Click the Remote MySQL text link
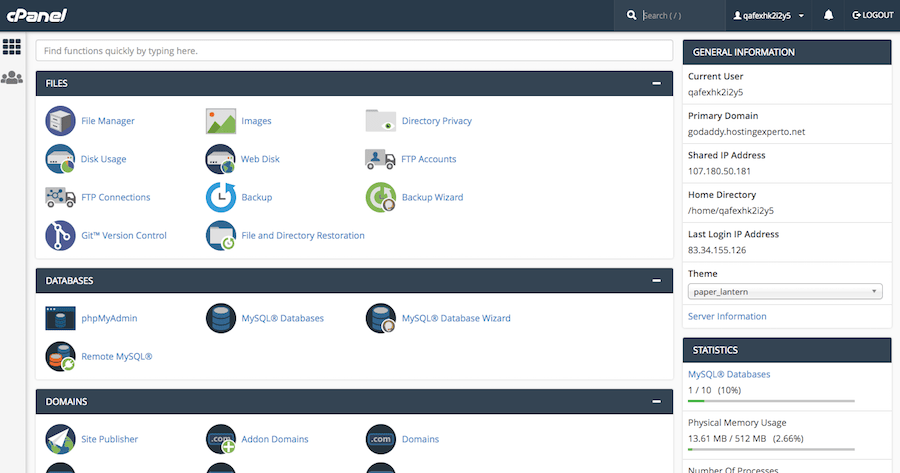 click(117, 356)
